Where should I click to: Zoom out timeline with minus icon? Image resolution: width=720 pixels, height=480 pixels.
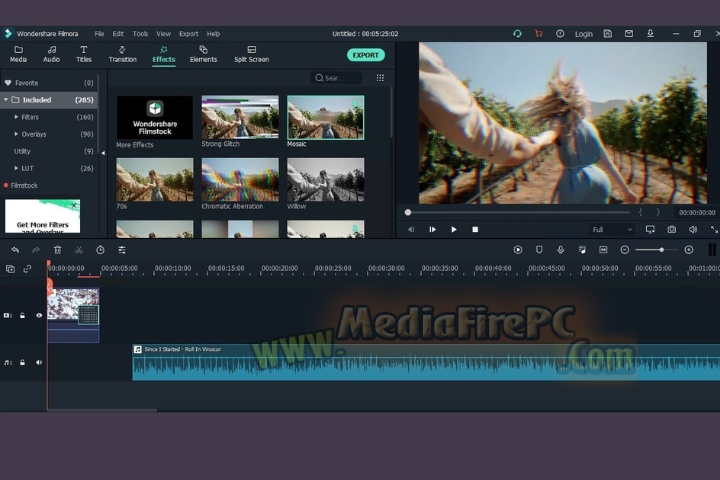(624, 250)
